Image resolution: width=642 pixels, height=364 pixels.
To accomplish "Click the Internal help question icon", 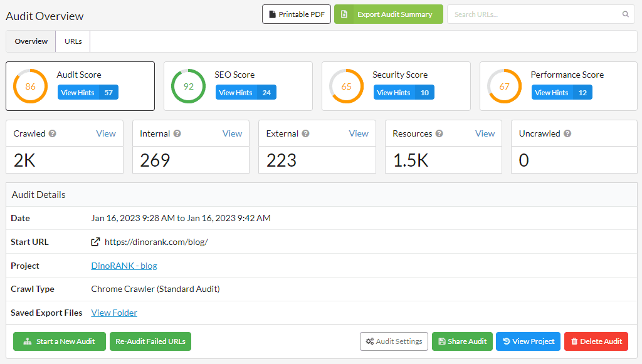I will coord(177,133).
